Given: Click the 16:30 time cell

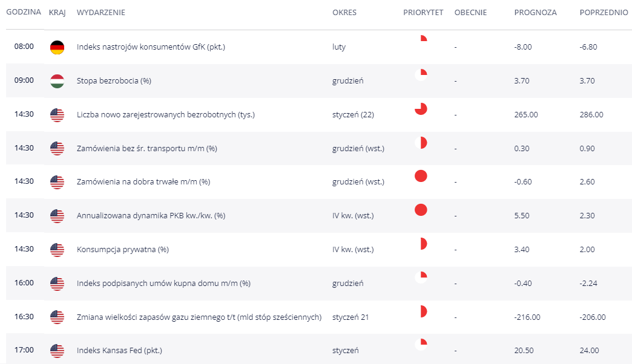Looking at the screenshot, I should coord(24,317).
